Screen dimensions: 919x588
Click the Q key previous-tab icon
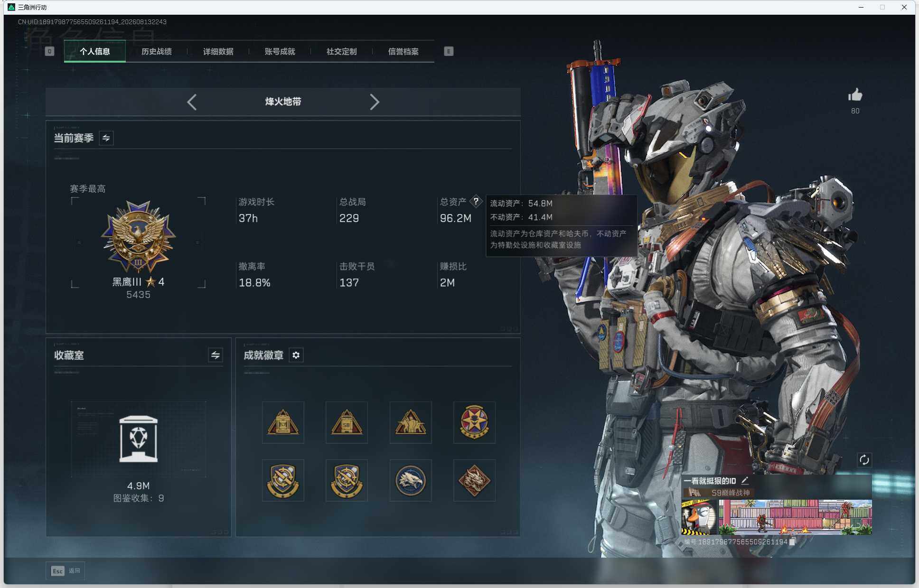(49, 51)
